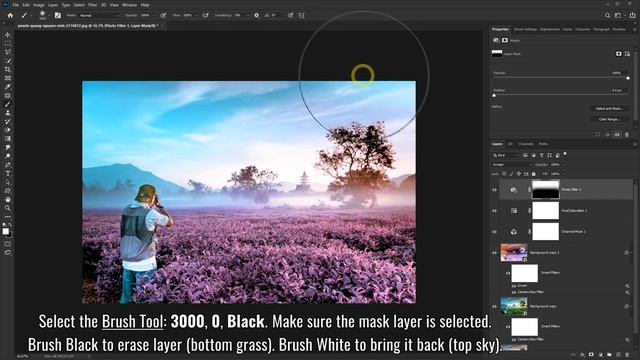Open the brush Opacity dropdown arrow

[x=155, y=16]
